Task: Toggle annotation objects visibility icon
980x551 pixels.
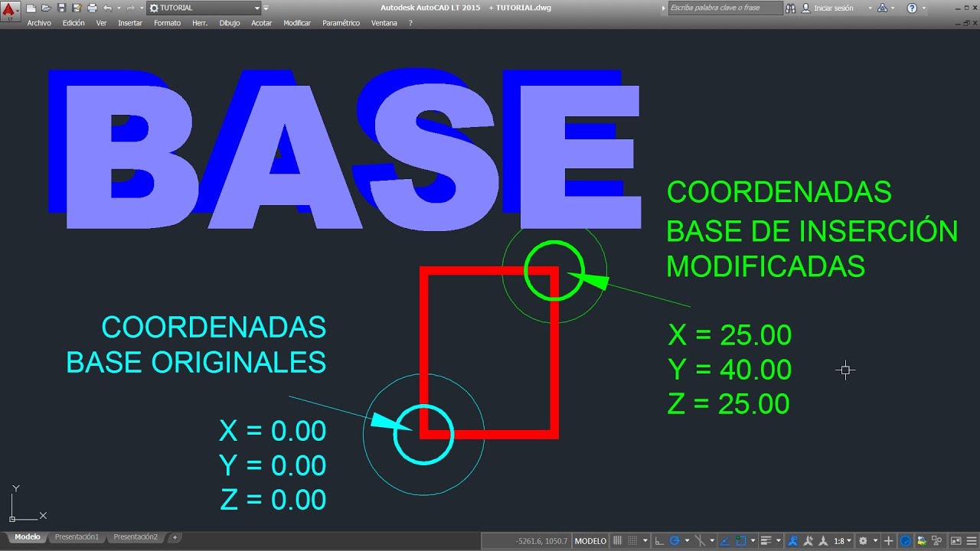Action: 793,541
